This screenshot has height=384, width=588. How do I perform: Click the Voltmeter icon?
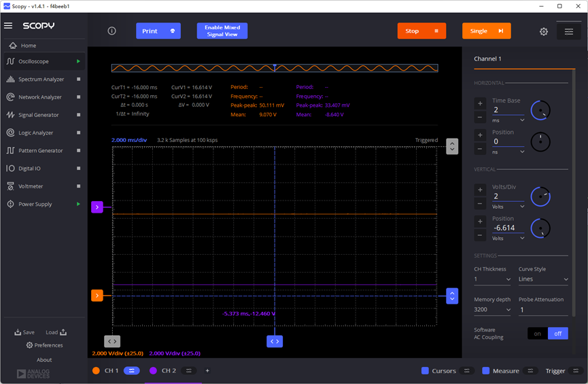click(10, 186)
